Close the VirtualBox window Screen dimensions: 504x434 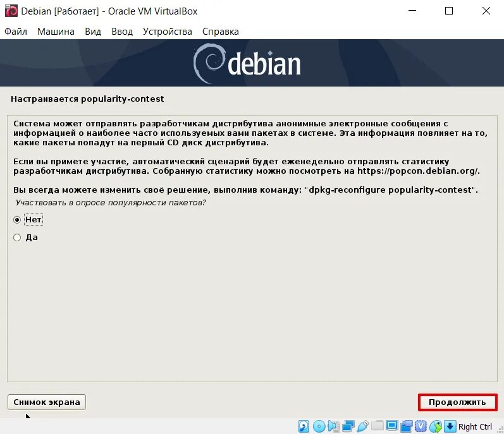[486, 11]
